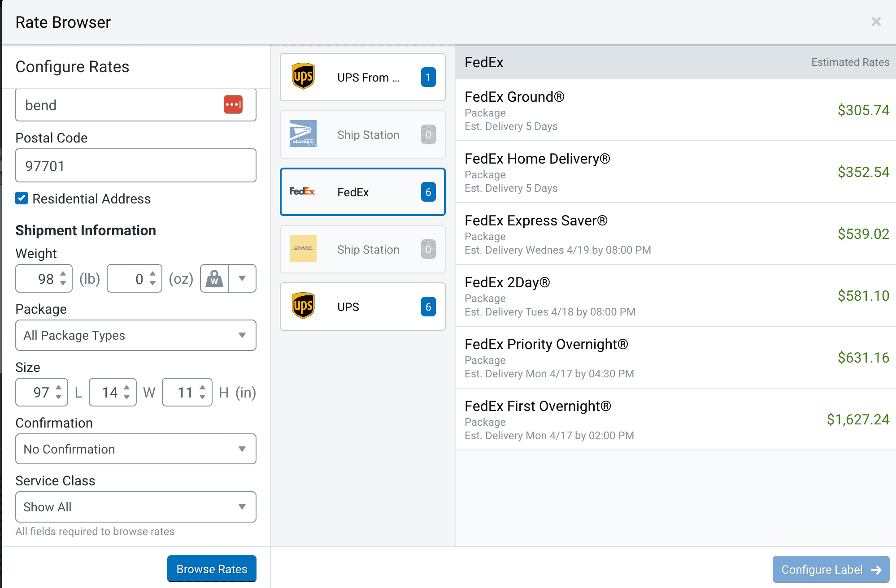Choose the FedEx First Overnight rate
Image resolution: width=896 pixels, height=588 pixels.
point(675,419)
